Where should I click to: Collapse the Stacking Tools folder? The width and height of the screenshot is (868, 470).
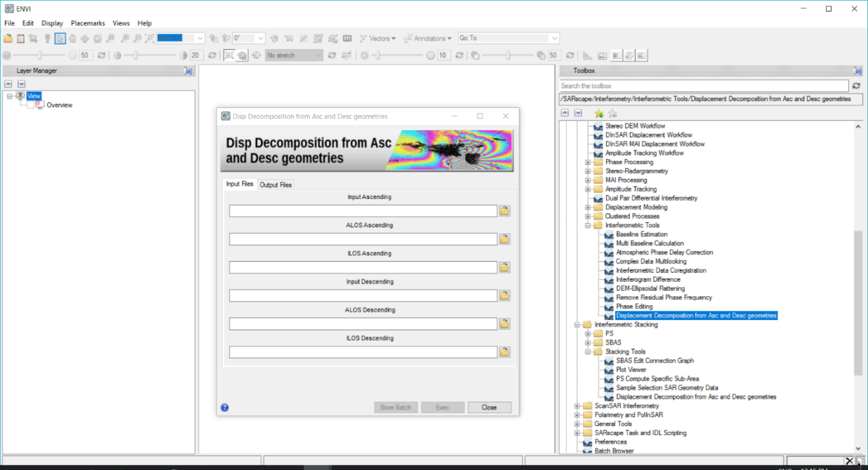tap(588, 352)
